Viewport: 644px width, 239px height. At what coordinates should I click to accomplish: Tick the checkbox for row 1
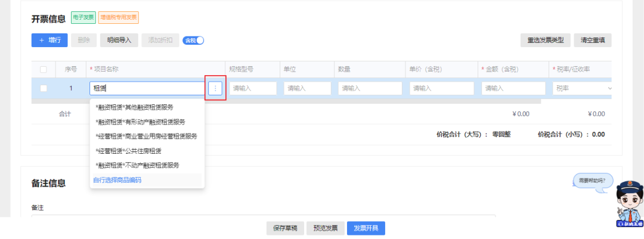tap(43, 88)
